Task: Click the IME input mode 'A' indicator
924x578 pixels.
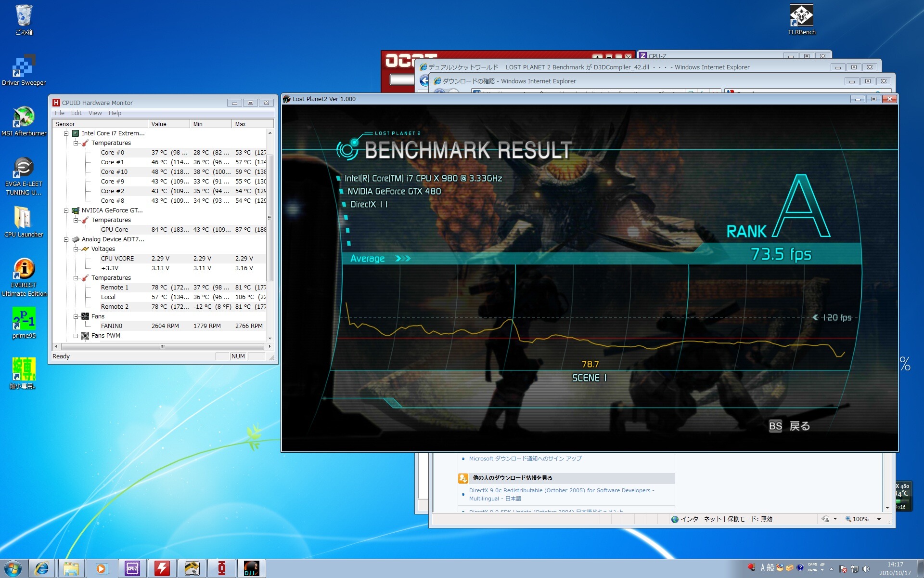Action: [762, 568]
